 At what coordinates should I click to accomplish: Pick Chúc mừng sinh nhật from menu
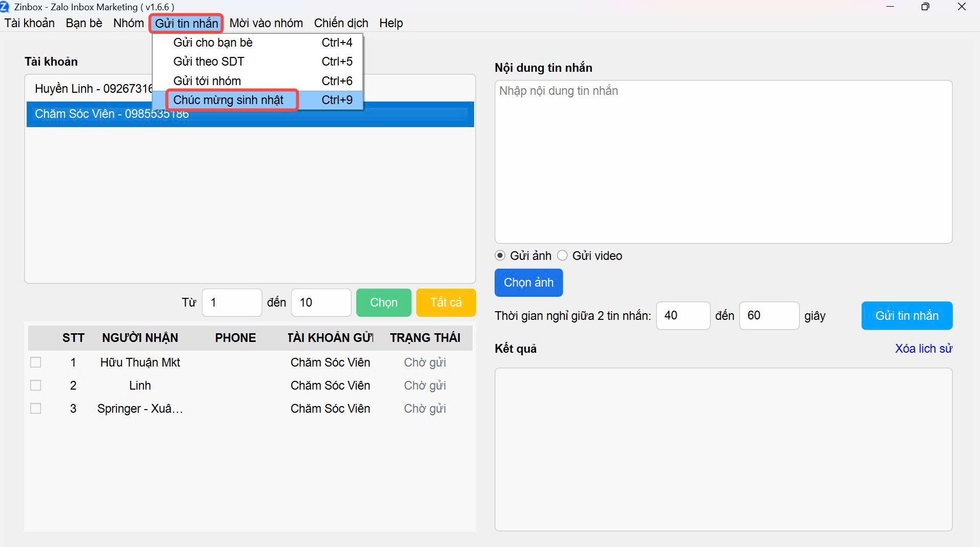228,100
